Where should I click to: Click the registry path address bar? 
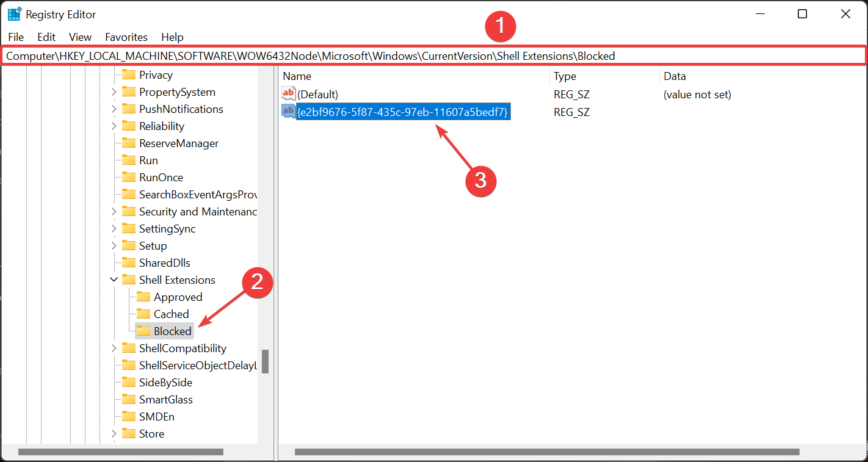[433, 56]
